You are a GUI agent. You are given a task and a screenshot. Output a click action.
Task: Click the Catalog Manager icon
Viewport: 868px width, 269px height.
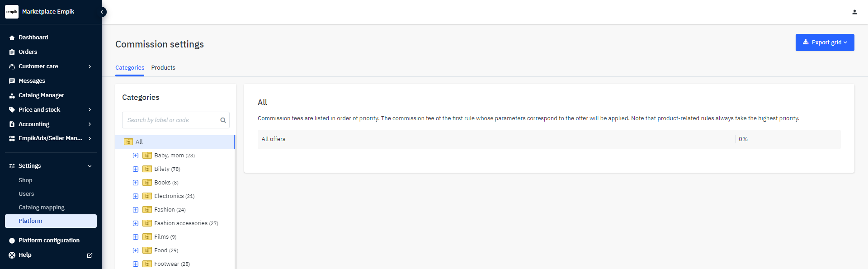click(x=12, y=95)
